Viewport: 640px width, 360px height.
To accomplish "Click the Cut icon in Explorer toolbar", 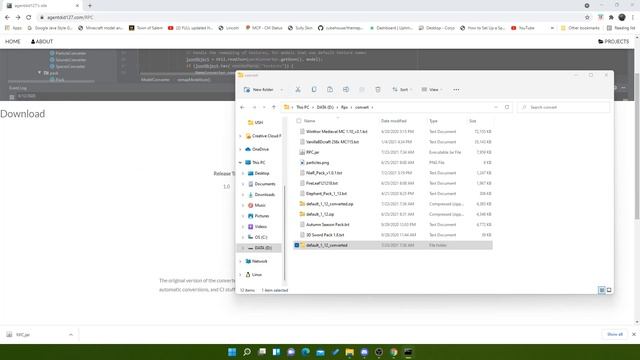I will click(298, 89).
